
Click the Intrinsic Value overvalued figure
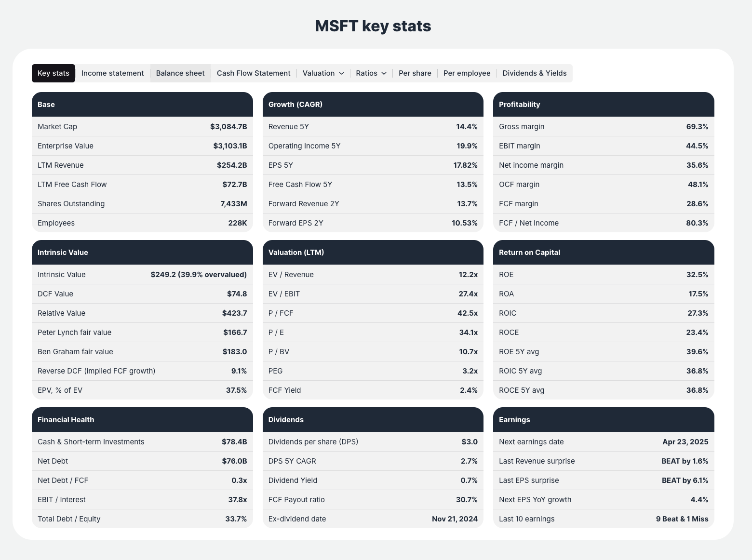[199, 274]
